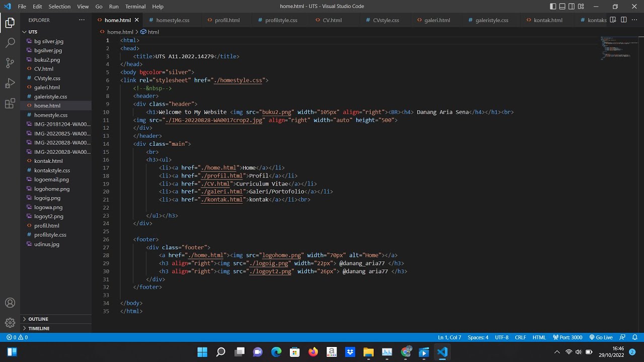The width and height of the screenshot is (644, 362).
Task: Click the feedback icon in status bar
Action: (622, 337)
